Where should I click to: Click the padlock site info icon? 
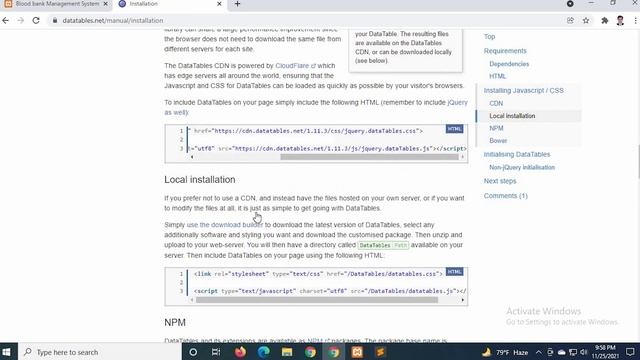pyautogui.click(x=55, y=20)
